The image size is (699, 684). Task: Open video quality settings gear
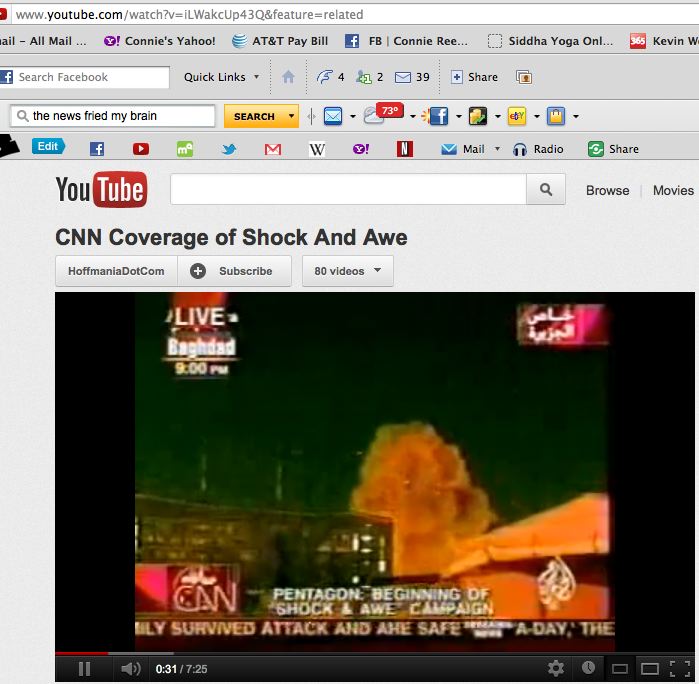556,668
